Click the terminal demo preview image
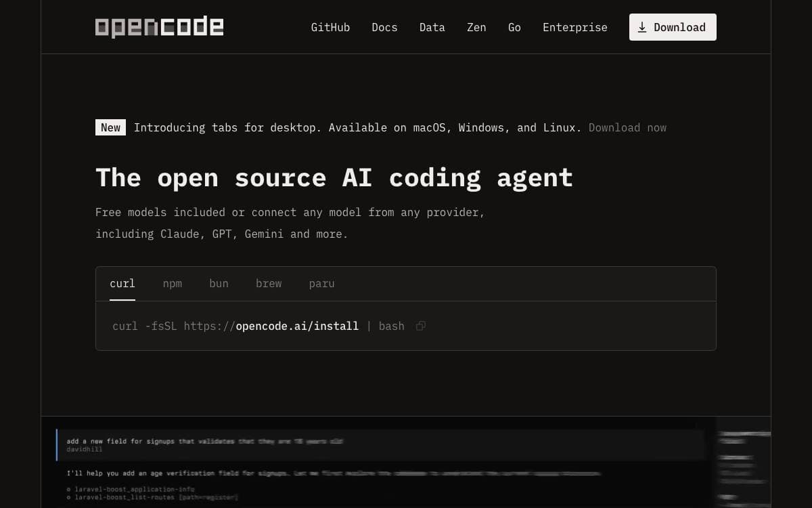The height and width of the screenshot is (508, 812). pyautogui.click(x=406, y=462)
